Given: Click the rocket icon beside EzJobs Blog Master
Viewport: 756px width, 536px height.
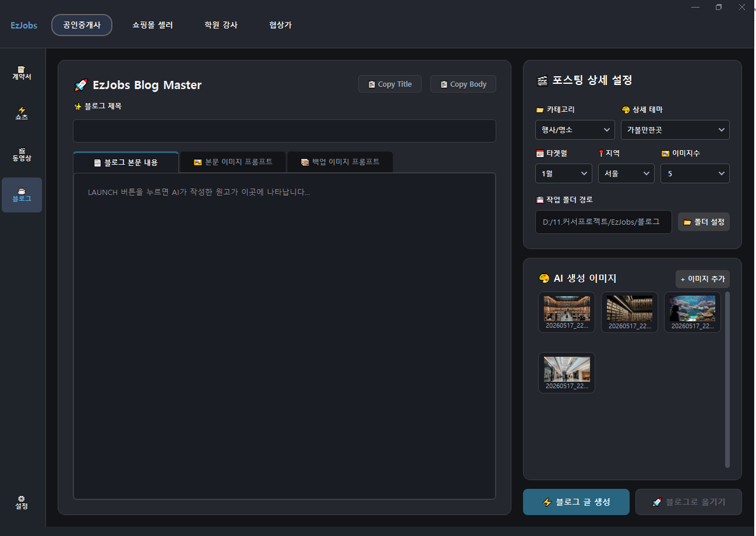Looking at the screenshot, I should click(x=81, y=85).
